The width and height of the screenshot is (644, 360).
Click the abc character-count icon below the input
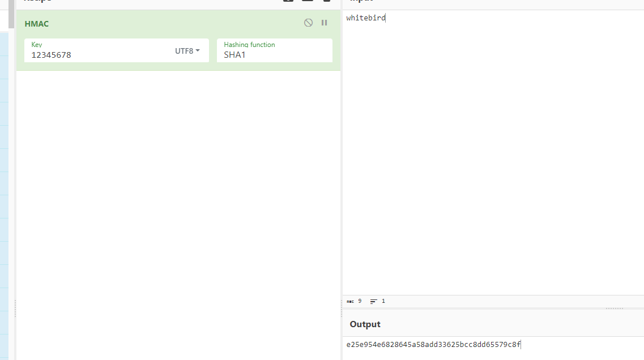(x=350, y=301)
